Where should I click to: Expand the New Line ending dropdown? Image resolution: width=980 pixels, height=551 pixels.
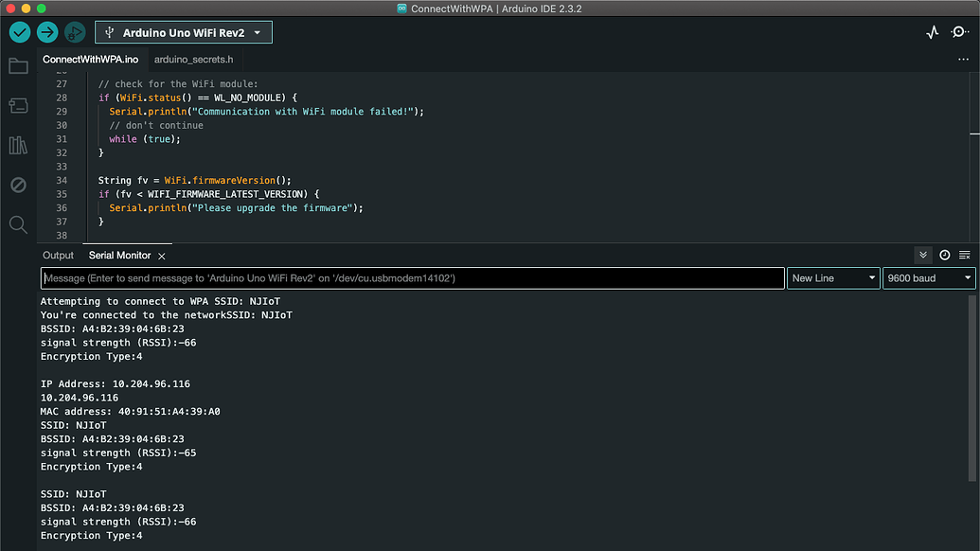[x=834, y=278]
